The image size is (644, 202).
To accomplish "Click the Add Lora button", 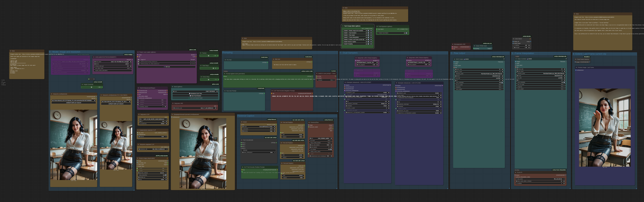I will coord(167,67).
